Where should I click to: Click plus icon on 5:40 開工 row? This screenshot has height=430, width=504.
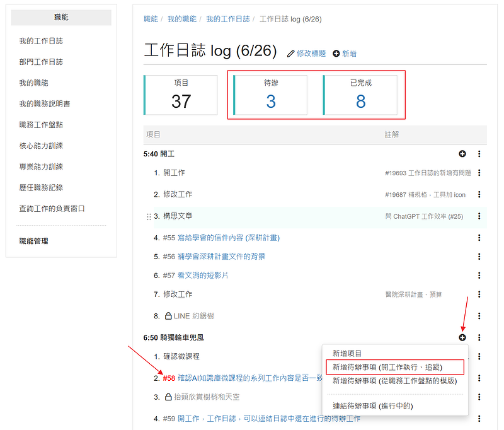(x=462, y=154)
